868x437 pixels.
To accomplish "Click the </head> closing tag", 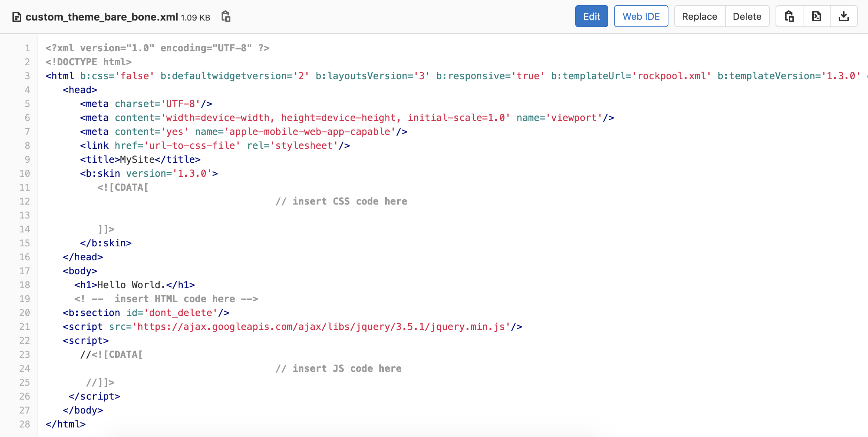I will (x=83, y=257).
